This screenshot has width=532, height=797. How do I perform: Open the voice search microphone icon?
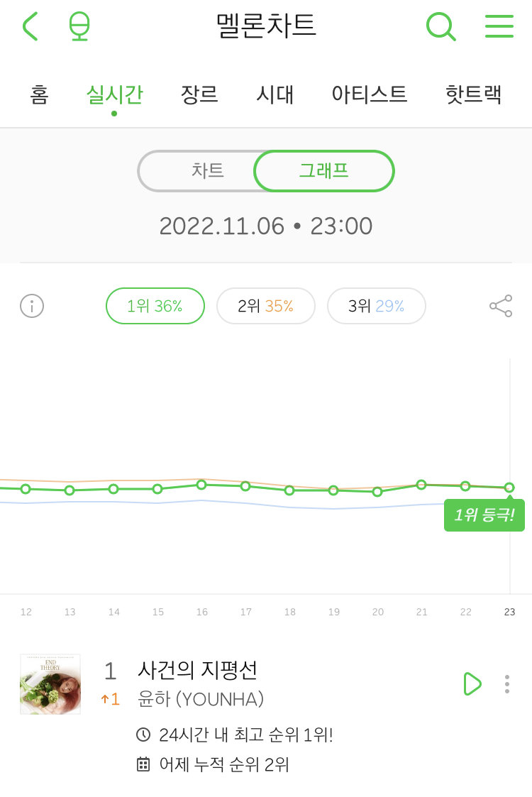79,26
